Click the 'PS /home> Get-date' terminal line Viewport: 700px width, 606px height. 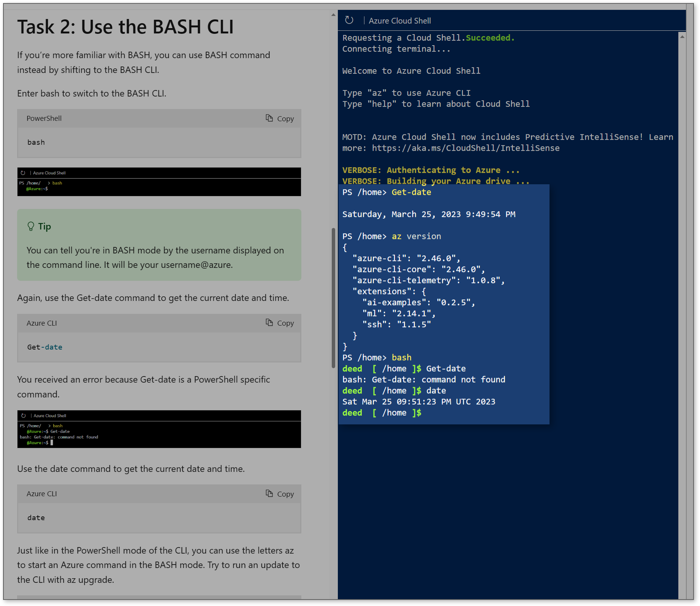click(387, 192)
